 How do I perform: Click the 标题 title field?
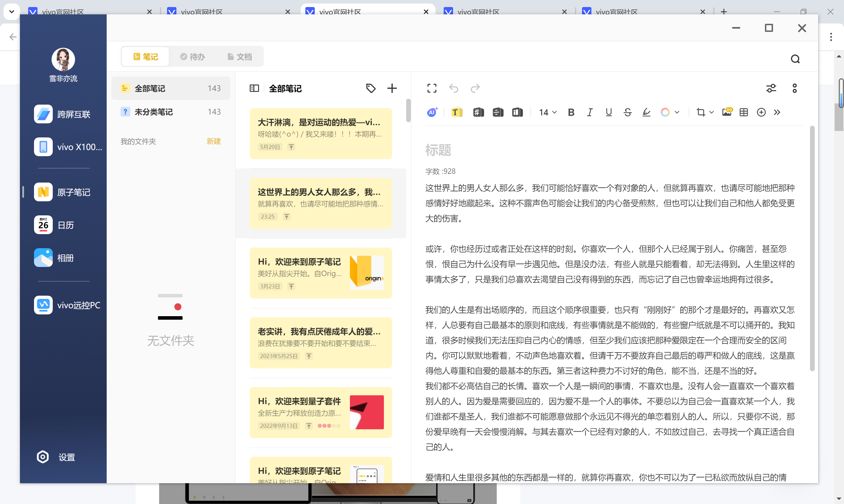[438, 150]
